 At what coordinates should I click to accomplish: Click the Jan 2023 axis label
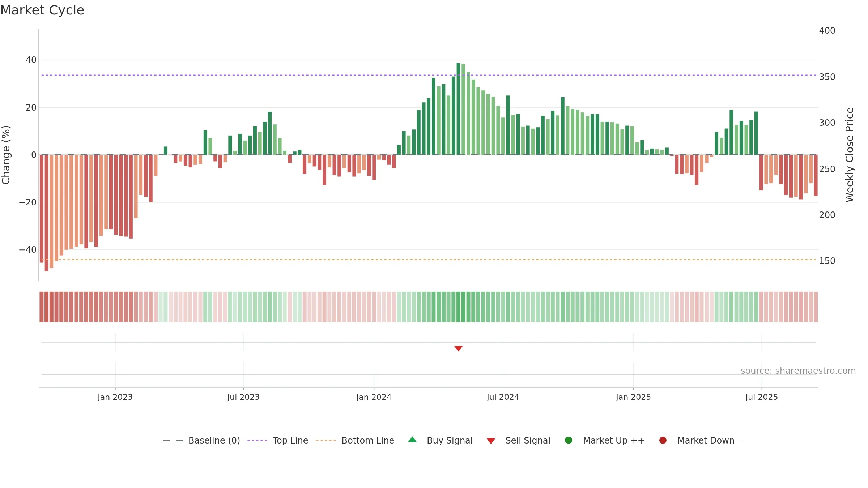point(115,397)
